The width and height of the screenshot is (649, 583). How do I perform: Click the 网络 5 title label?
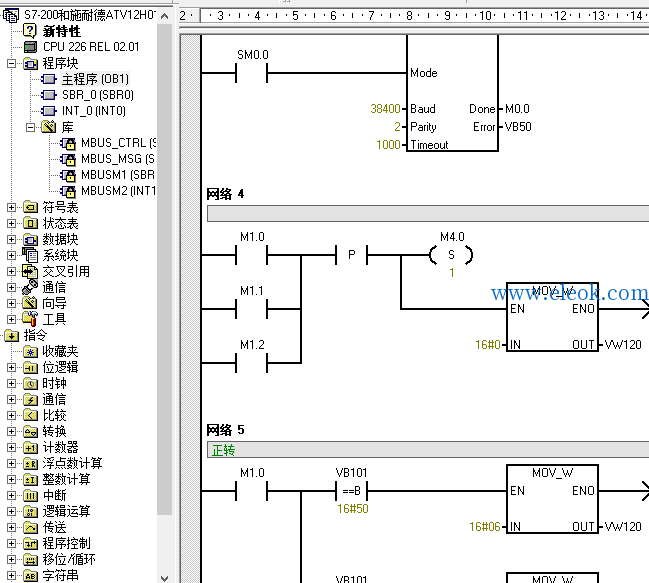pos(226,430)
